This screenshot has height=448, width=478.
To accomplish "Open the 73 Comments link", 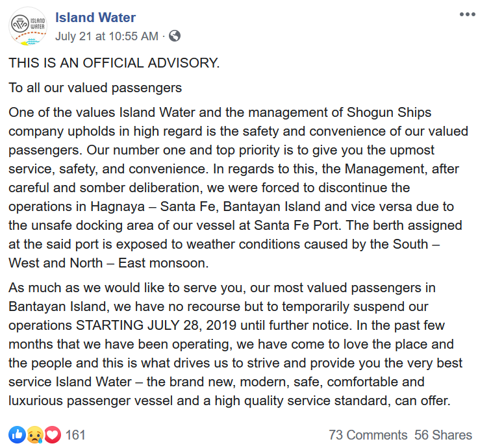I will pyautogui.click(x=368, y=435).
